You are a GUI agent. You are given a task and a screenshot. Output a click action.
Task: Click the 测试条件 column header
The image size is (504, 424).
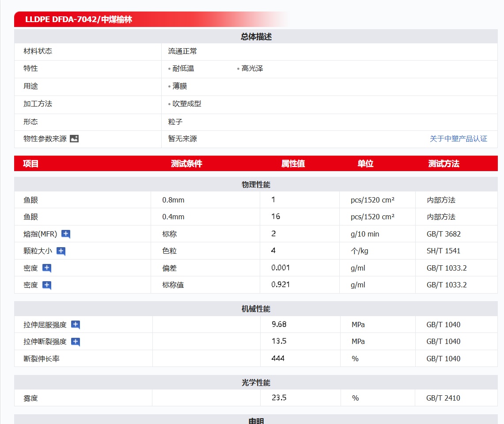(x=186, y=164)
